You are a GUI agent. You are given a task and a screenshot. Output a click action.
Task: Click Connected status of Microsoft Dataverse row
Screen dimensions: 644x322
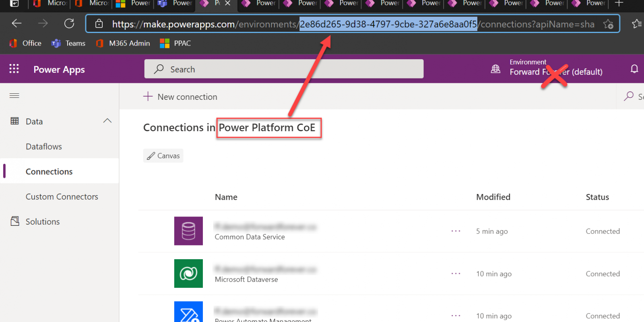(603, 273)
